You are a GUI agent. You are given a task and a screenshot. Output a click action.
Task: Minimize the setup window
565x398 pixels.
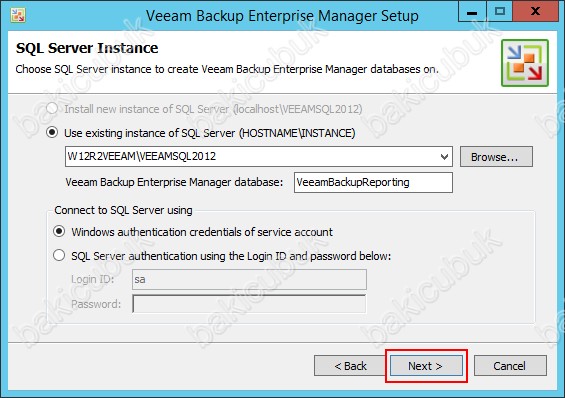coord(472,12)
